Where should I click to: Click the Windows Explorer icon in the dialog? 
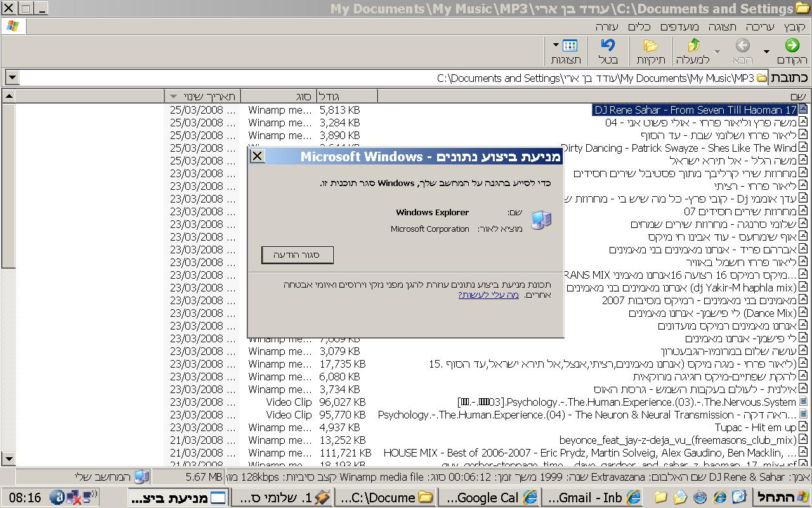(x=540, y=220)
